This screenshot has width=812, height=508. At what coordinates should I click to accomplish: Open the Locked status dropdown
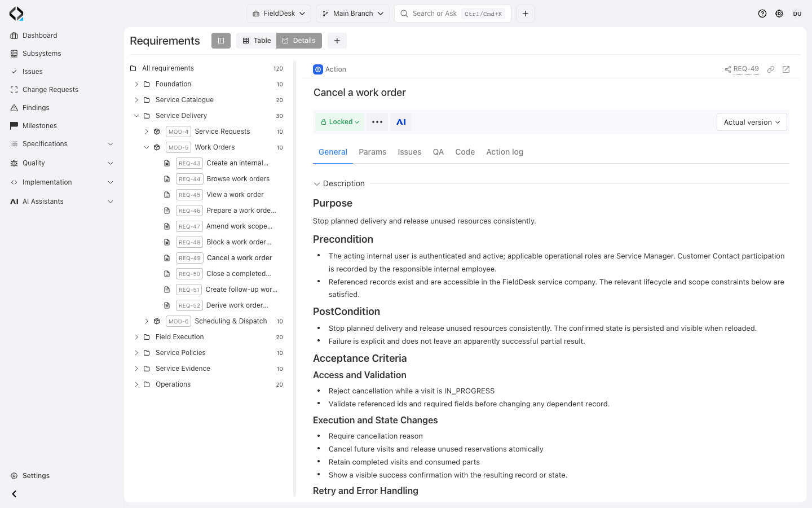point(340,122)
